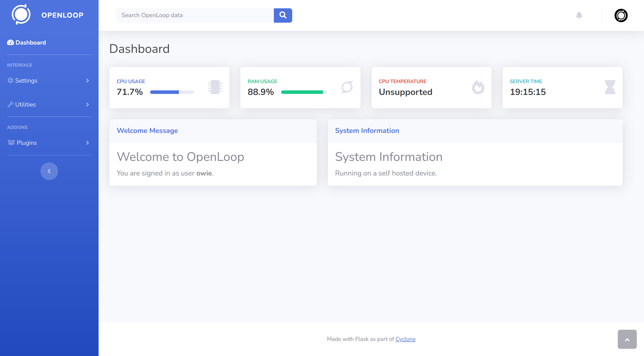Focus the Search OpenLoop data field

195,15
